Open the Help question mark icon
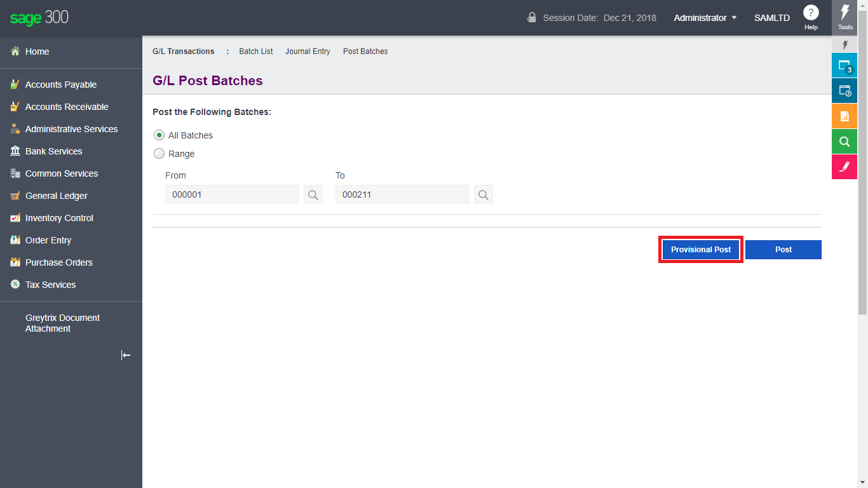The image size is (868, 488). click(x=811, y=13)
